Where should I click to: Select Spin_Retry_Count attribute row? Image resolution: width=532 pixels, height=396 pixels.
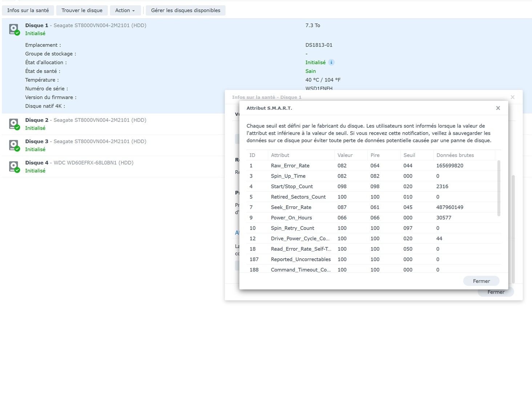click(371, 228)
